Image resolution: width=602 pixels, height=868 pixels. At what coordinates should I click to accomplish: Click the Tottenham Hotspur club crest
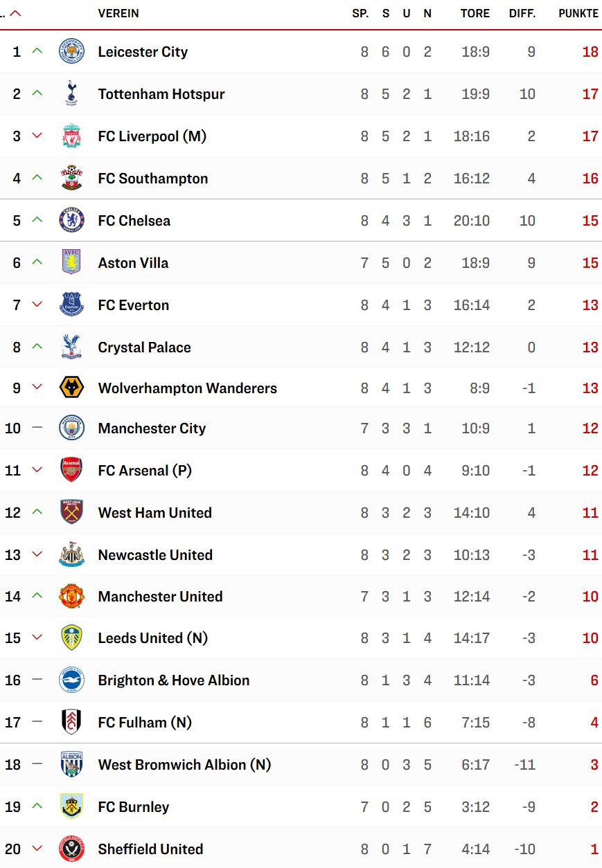[x=71, y=94]
